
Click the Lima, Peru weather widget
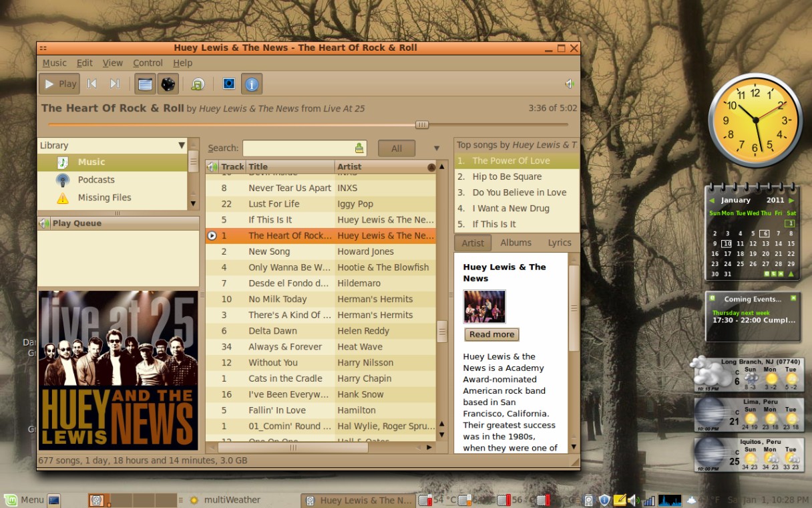[749, 415]
